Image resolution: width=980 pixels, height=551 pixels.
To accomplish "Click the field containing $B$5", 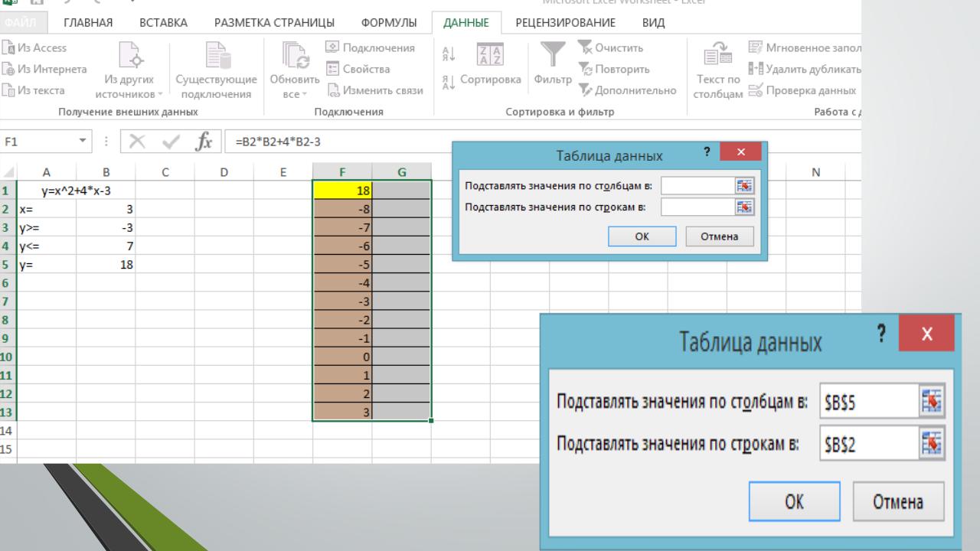I will pyautogui.click(x=868, y=402).
